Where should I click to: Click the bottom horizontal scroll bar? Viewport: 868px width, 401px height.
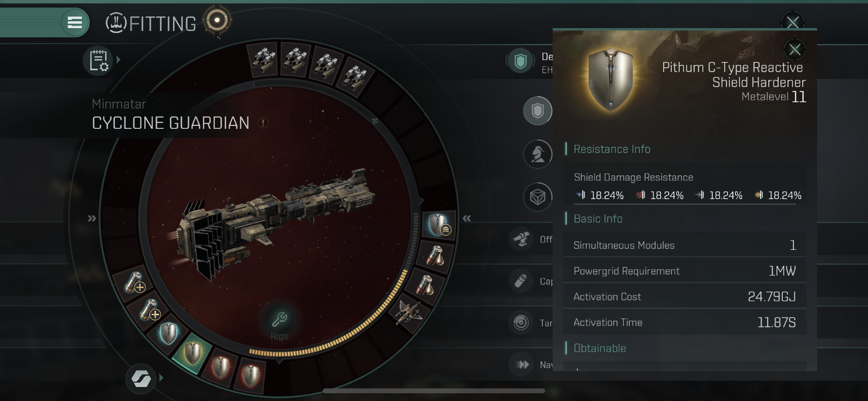(x=434, y=391)
